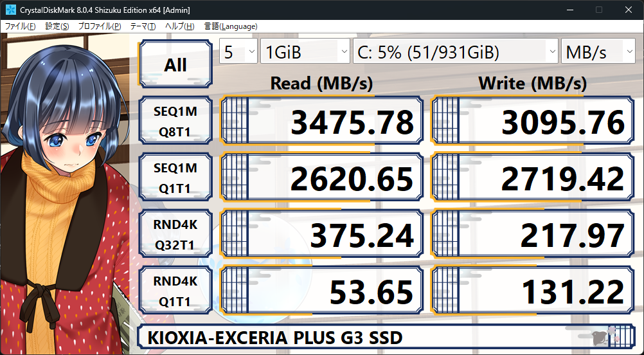Start the SEQ1M Q8T1 test
Screen dimensions: 644x355
[x=175, y=121]
